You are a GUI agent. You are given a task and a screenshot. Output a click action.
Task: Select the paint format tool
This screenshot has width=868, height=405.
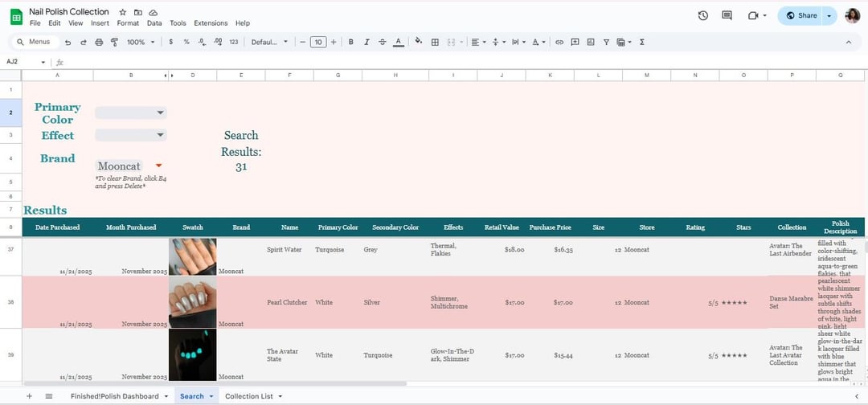point(114,42)
